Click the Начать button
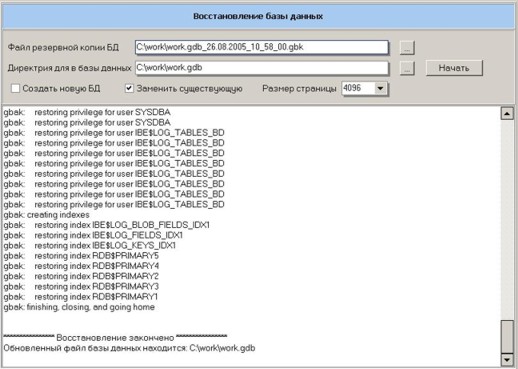 [454, 68]
